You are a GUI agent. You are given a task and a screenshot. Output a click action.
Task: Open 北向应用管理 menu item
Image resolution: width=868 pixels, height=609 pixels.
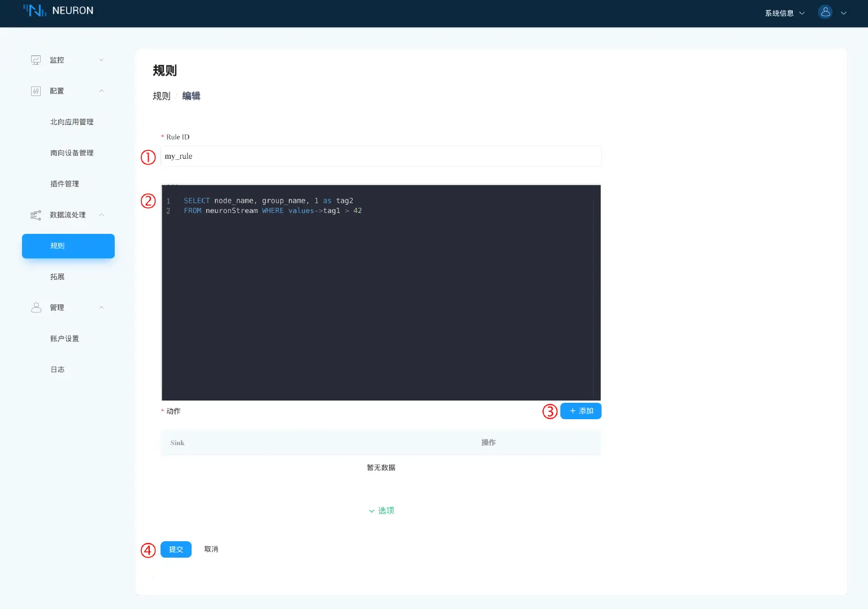tap(72, 122)
